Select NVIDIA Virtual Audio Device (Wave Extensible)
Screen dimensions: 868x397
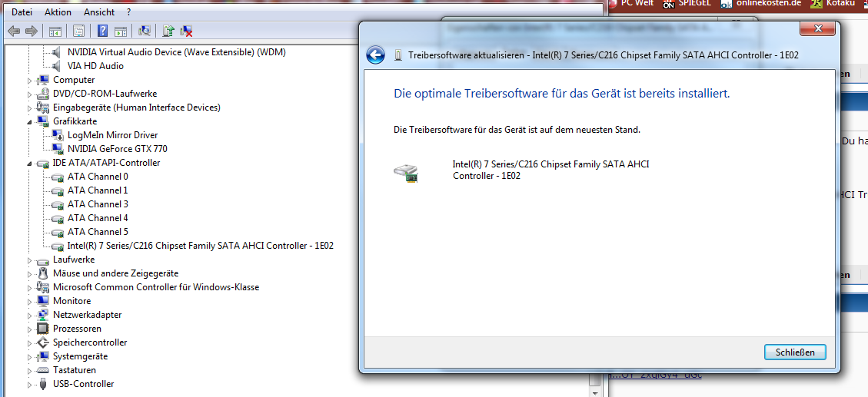point(177,52)
